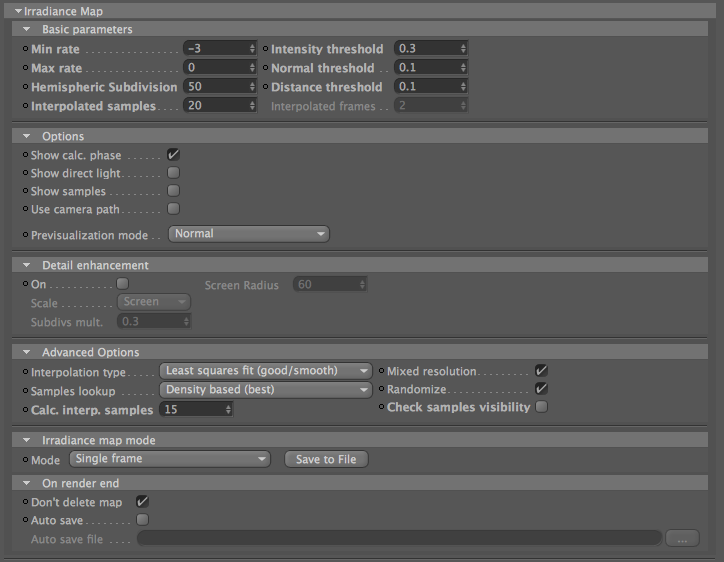Turn on Detail enhancement checkbox
The width and height of the screenshot is (724, 562).
pyautogui.click(x=122, y=283)
